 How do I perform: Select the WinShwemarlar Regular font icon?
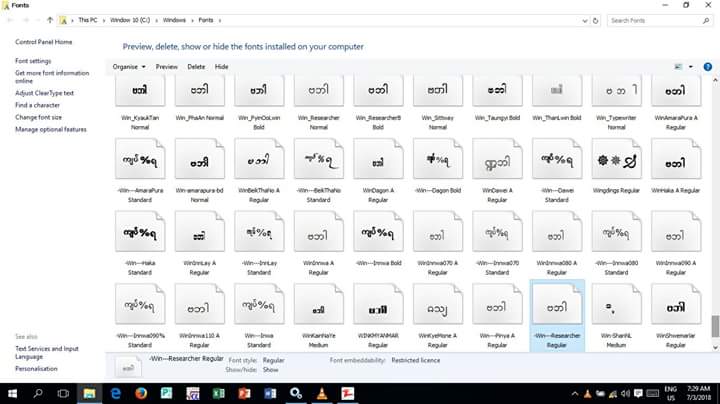[x=676, y=304]
